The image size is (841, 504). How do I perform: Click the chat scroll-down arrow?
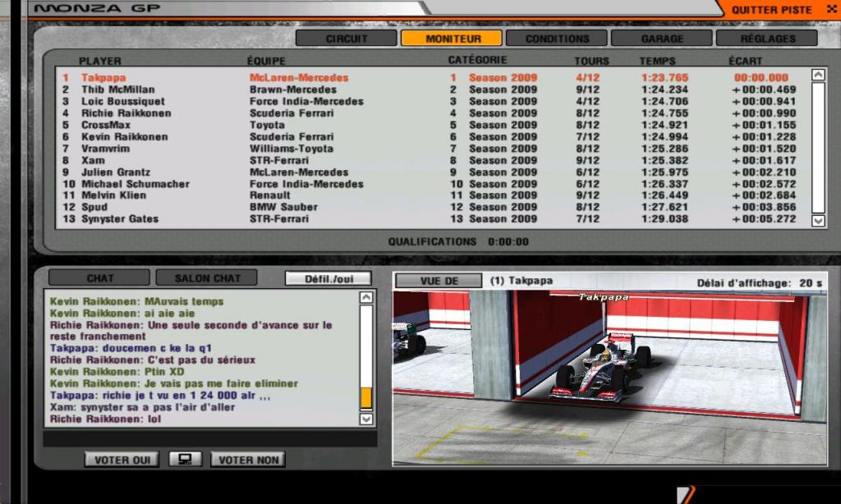tap(365, 419)
